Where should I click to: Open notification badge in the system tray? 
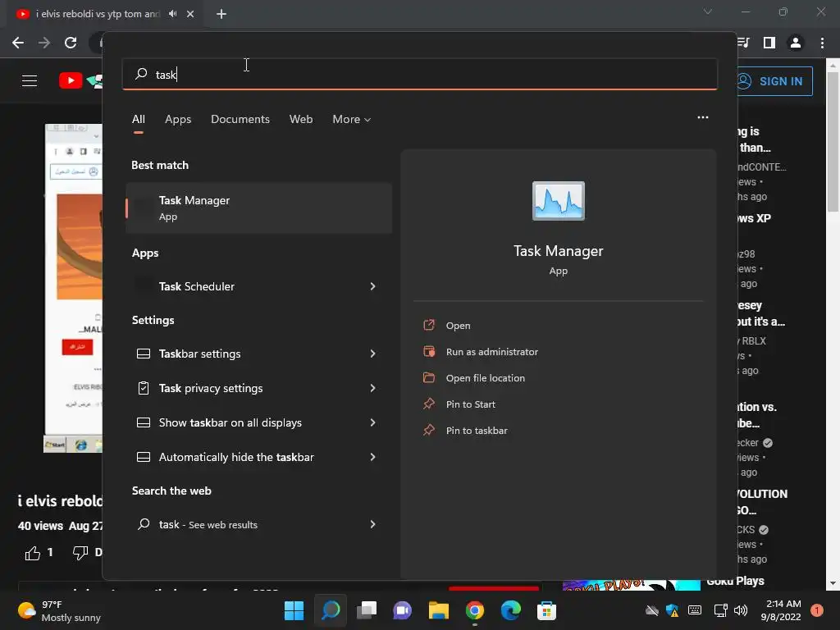pyautogui.click(x=817, y=610)
